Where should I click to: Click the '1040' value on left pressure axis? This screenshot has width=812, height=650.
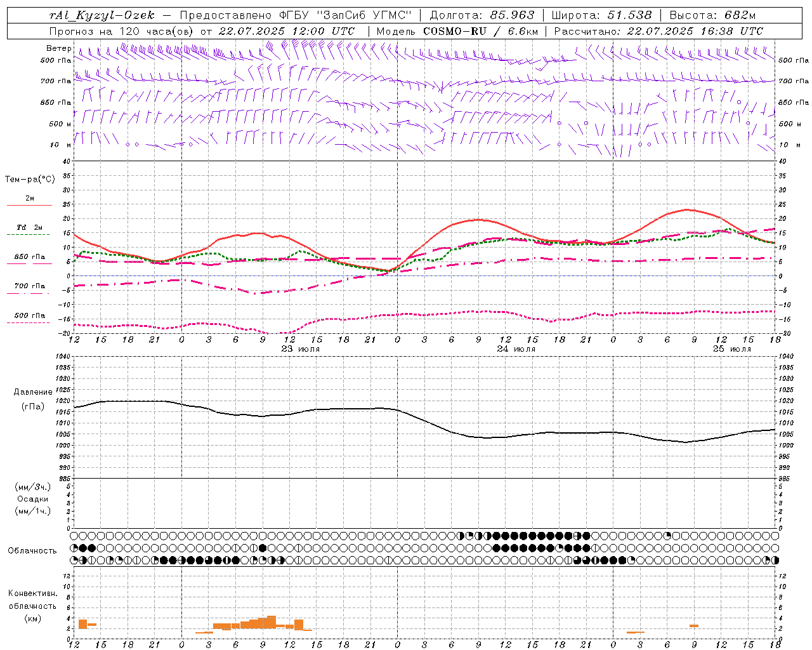(63, 357)
